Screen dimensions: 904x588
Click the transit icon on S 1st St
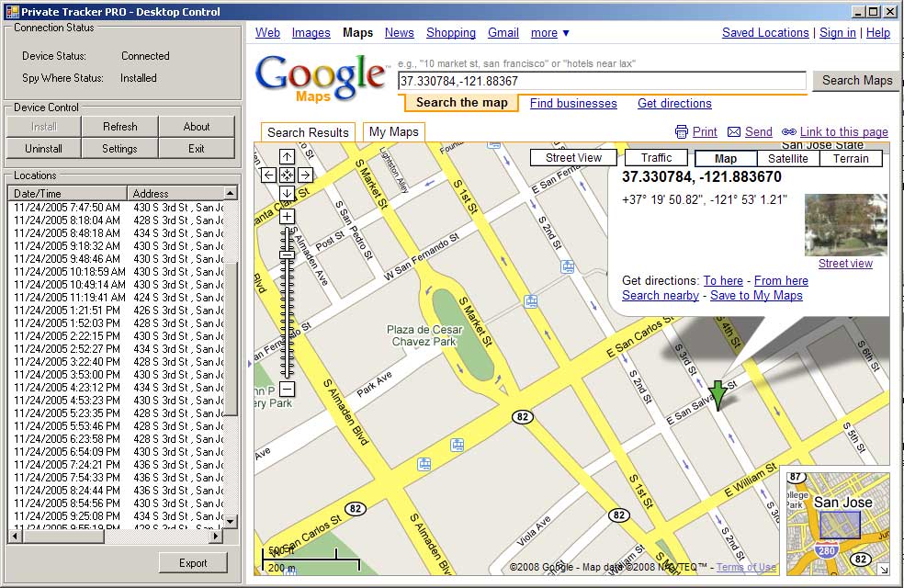pos(530,301)
